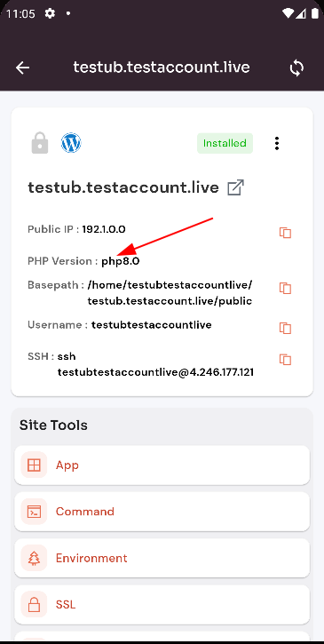Viewport: 324px width, 644px height.
Task: Open site in external browser icon
Action: (236, 187)
